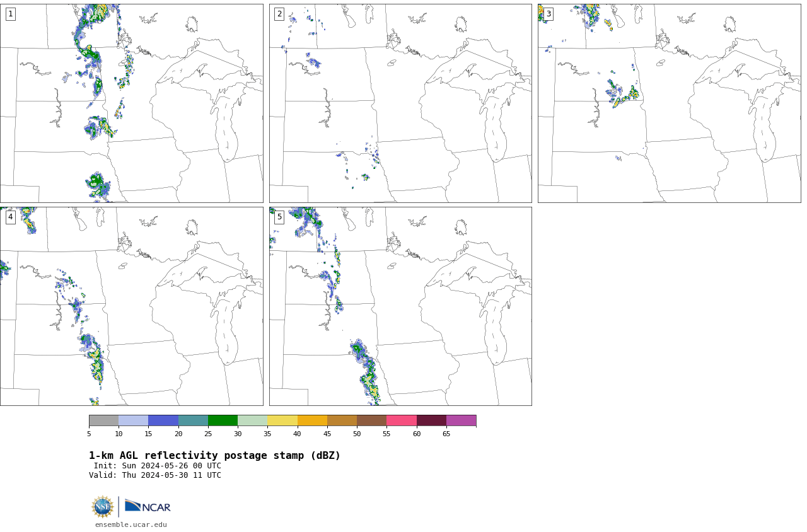
Task: Click the light lavender 10-15 dBZ swatch
Action: pos(133,420)
